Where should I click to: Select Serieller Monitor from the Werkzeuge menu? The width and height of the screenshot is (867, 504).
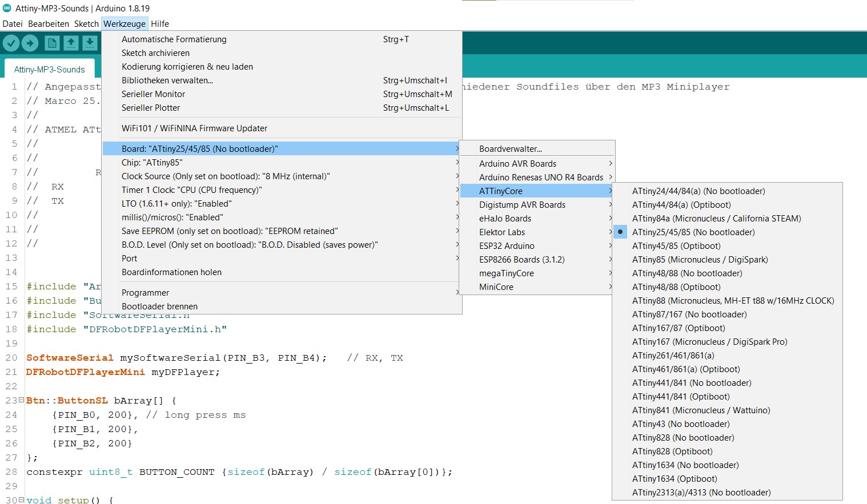tap(153, 94)
